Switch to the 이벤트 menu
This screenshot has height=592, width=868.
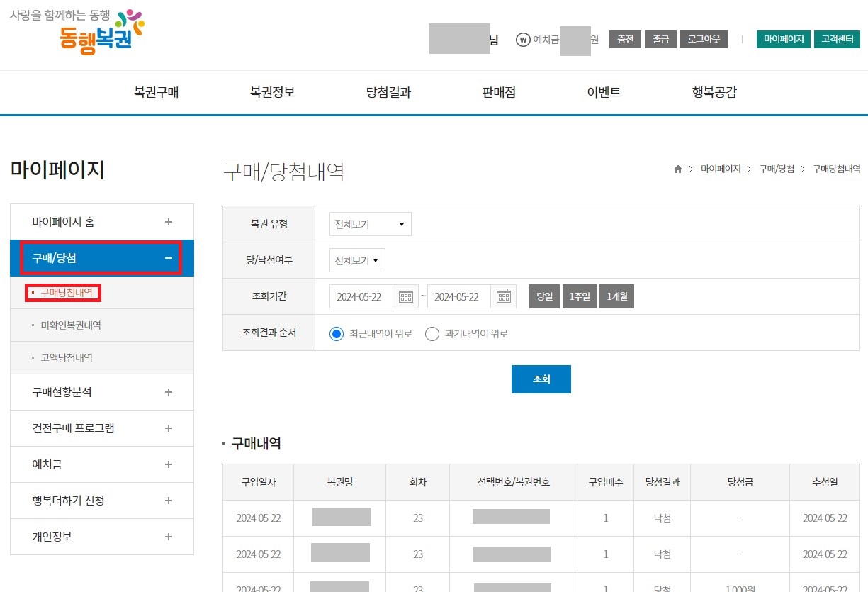coord(603,92)
